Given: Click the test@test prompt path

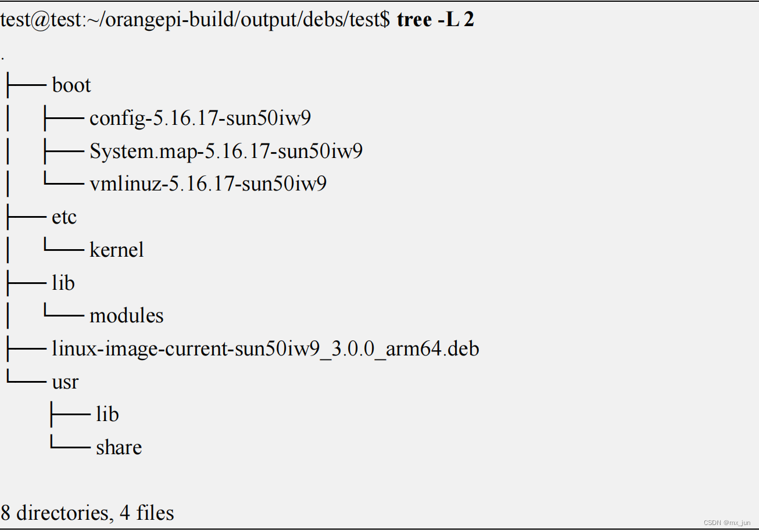Looking at the screenshot, I should click(195, 20).
